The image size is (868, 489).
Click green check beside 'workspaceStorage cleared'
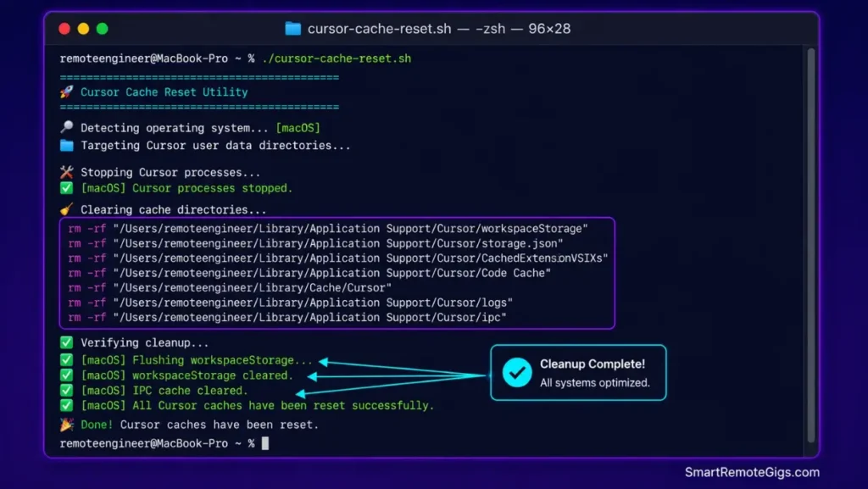(x=66, y=375)
